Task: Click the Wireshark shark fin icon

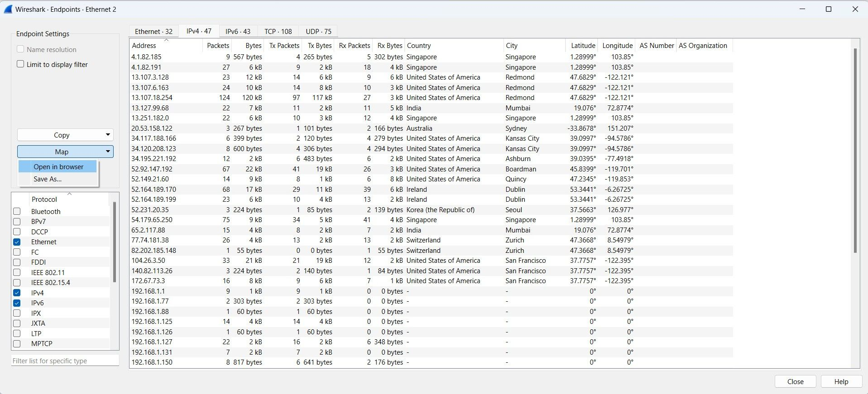Action: [x=8, y=9]
